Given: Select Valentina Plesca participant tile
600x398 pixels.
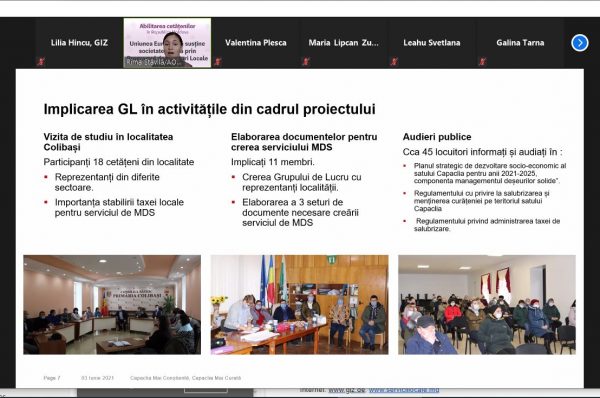Looking at the screenshot, I should pyautogui.click(x=256, y=43).
